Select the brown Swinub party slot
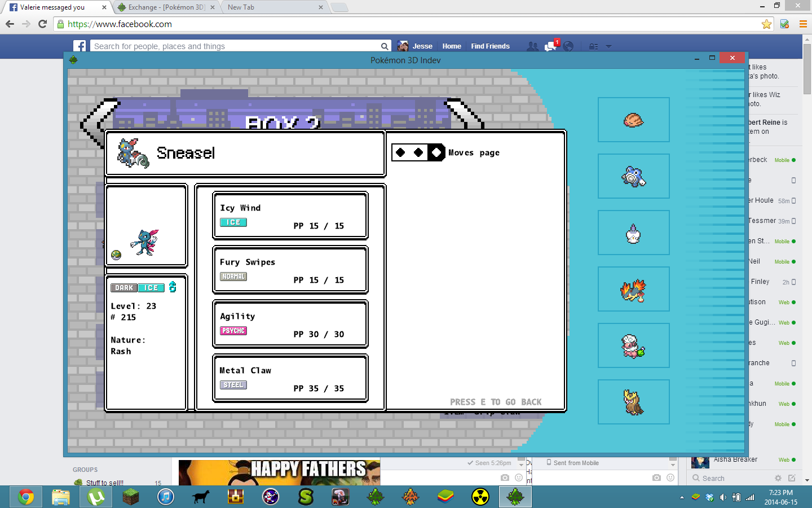This screenshot has width=812, height=508. pyautogui.click(x=634, y=120)
